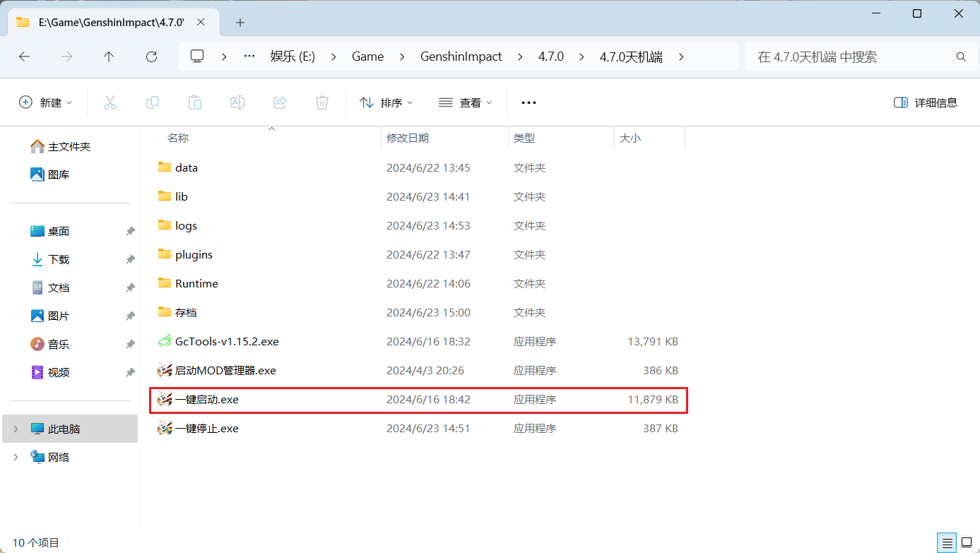The image size is (980, 553).
Task: Click the Rename icon in toolbar
Action: click(x=237, y=102)
